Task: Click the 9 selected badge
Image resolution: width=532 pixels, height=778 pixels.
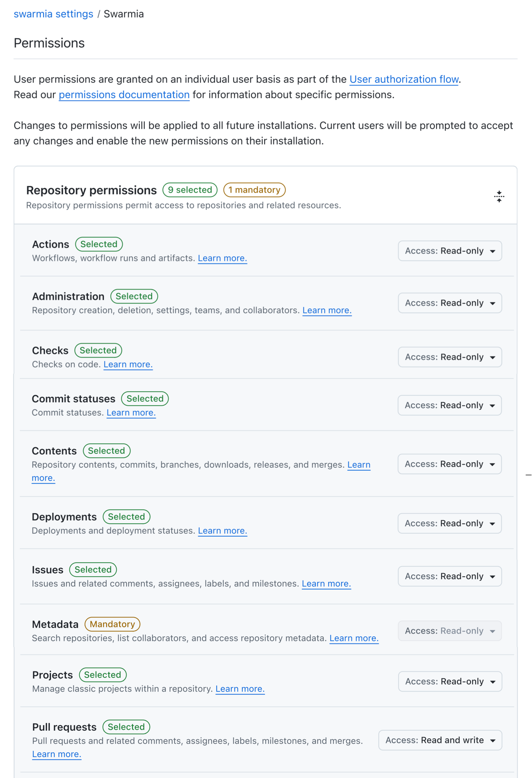Action: click(x=190, y=190)
